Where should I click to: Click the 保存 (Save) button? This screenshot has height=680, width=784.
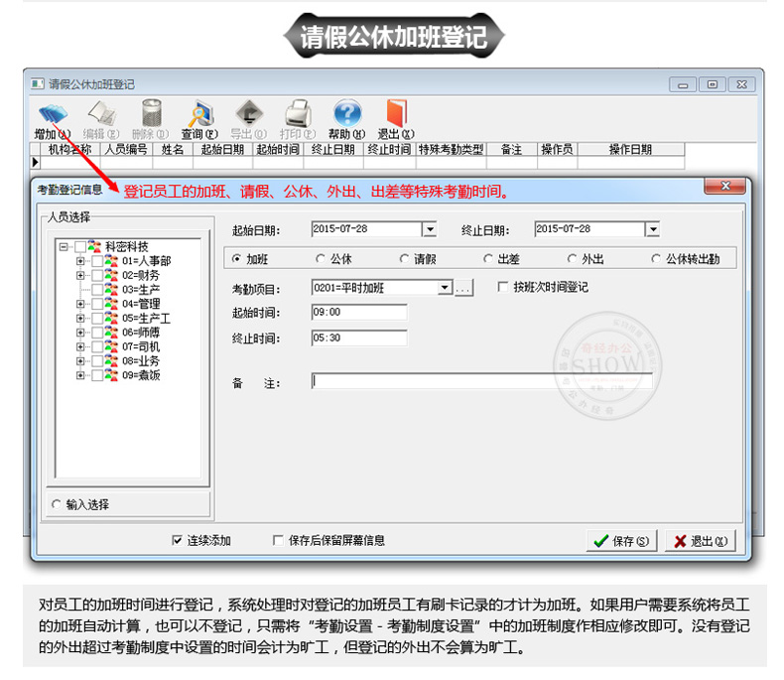[621, 541]
